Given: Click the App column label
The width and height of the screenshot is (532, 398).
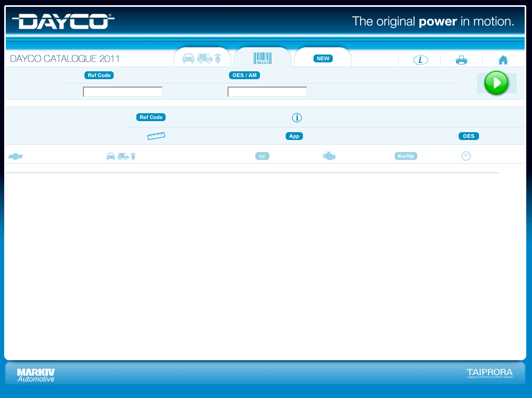Looking at the screenshot, I should click(x=294, y=136).
